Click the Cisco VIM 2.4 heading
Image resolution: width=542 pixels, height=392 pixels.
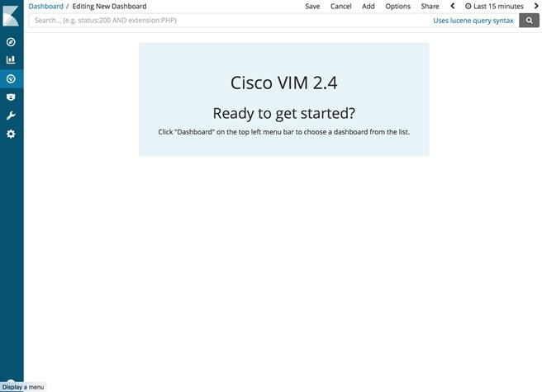point(283,83)
